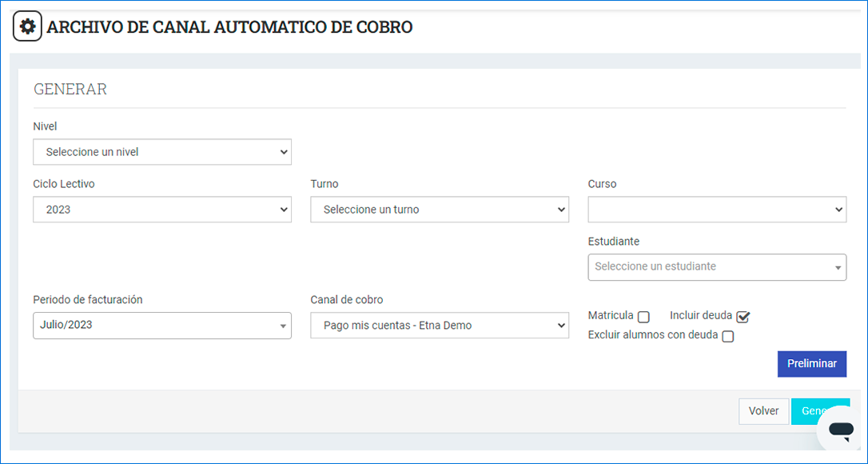Expand the Ciclo Lectivo dropdown showing 2023
Viewport: 868px width, 464px height.
162,210
